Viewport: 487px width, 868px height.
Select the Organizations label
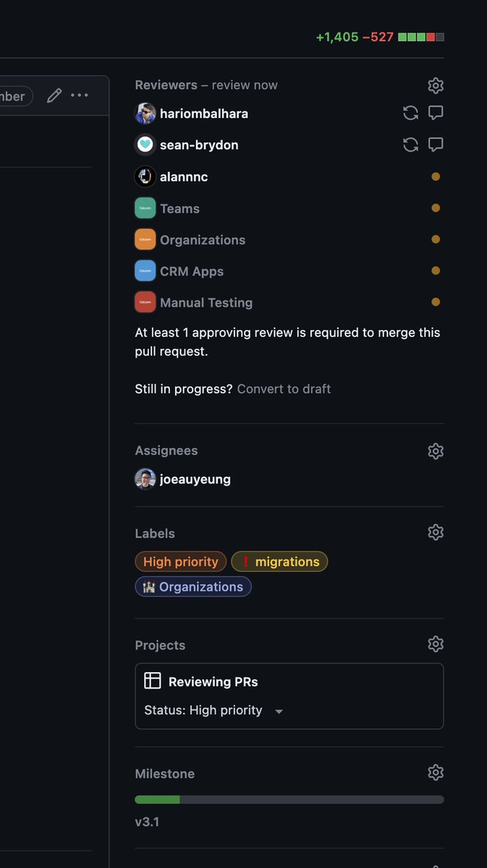(x=193, y=587)
